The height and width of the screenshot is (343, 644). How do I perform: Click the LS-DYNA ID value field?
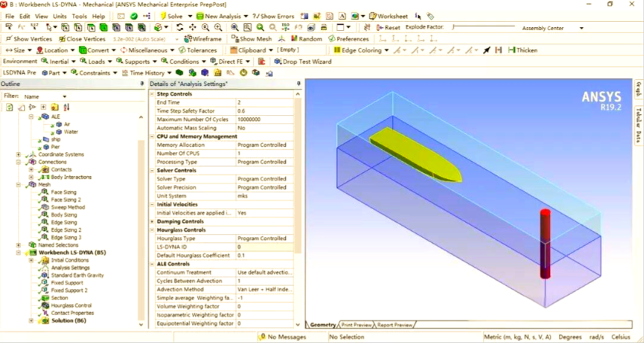(265, 247)
